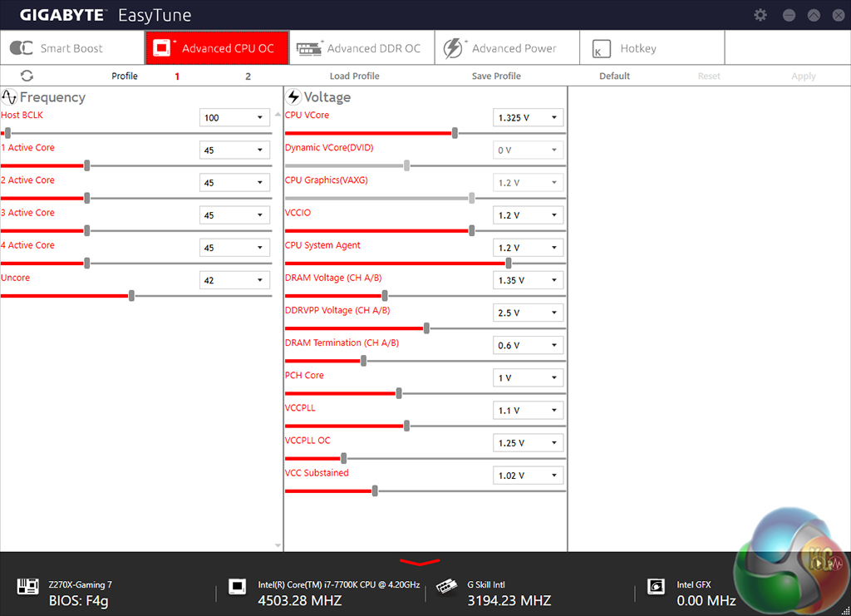Click the PCH Core slider handle
851x616 pixels.
pos(399,393)
